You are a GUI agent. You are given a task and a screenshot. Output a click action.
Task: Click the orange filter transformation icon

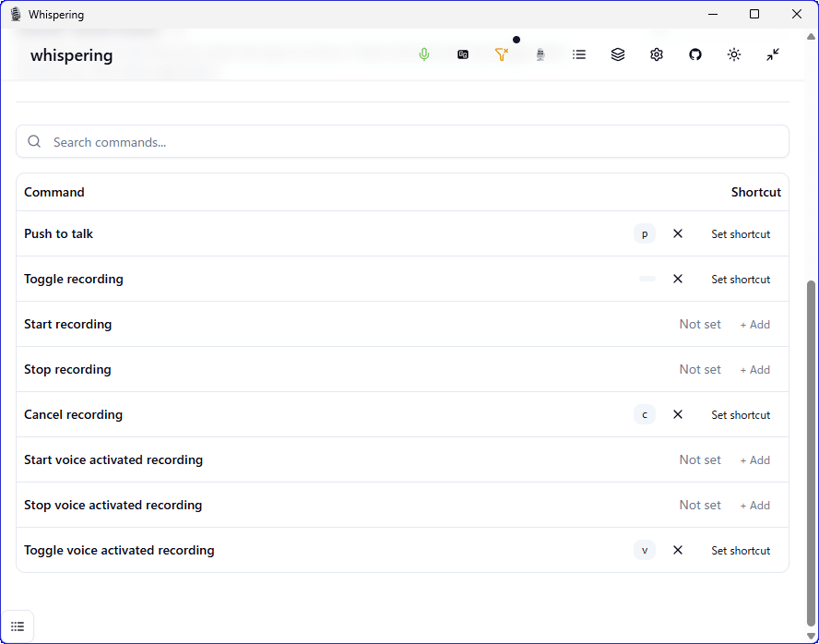pos(502,54)
